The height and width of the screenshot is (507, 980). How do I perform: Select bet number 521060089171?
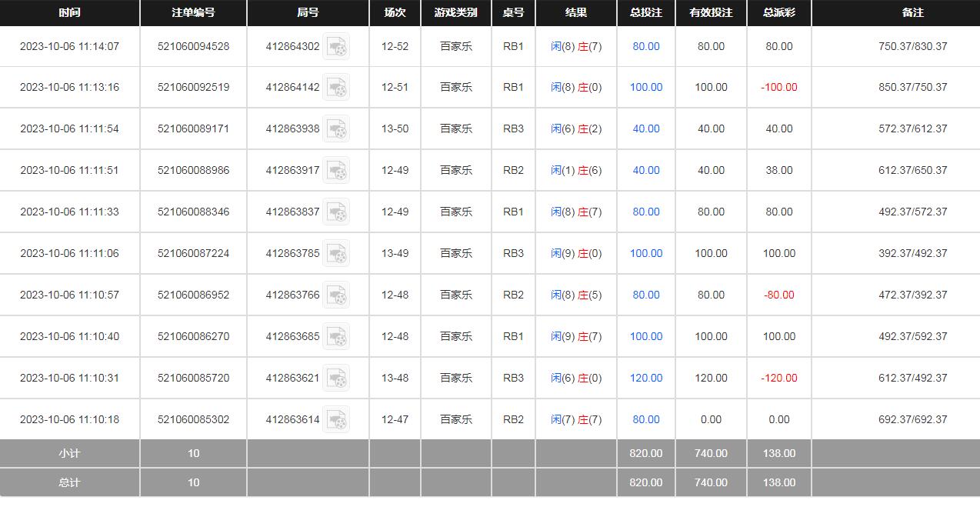pos(193,128)
